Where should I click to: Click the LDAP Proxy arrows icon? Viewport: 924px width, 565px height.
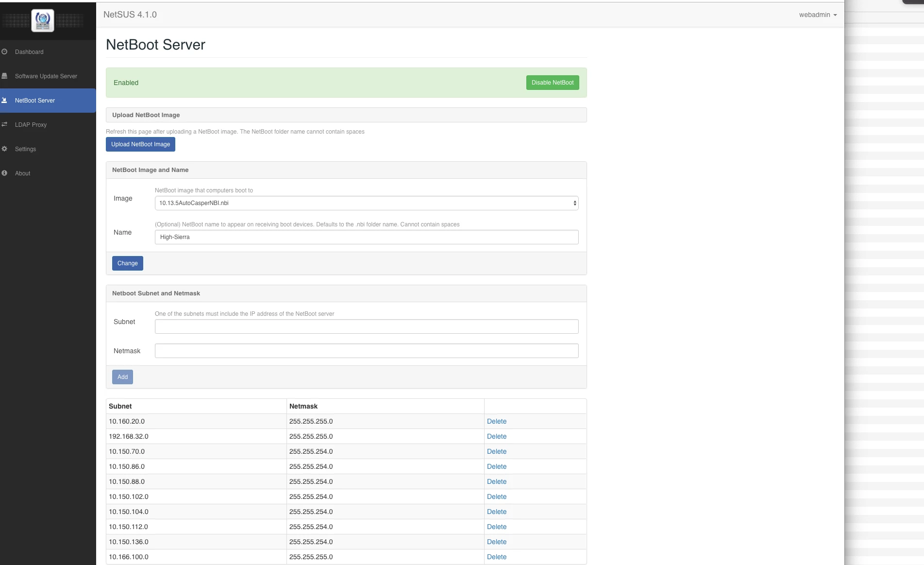pos(4,124)
